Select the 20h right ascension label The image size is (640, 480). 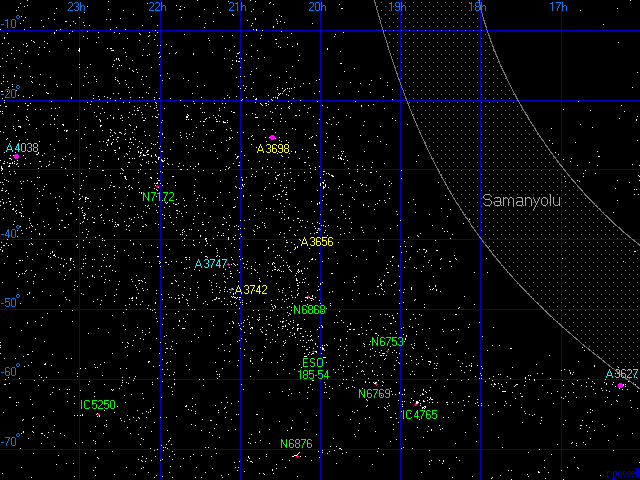point(316,7)
